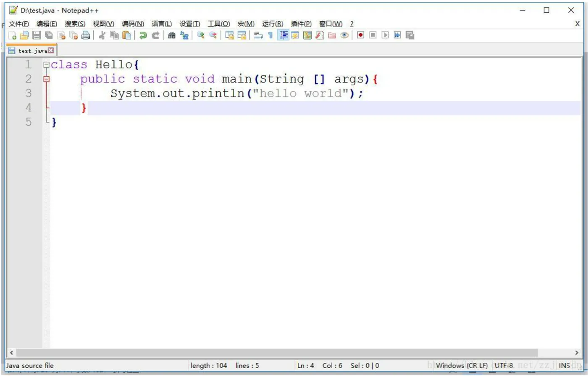Toggle synchronize vertical scrolling icon

coord(229,35)
